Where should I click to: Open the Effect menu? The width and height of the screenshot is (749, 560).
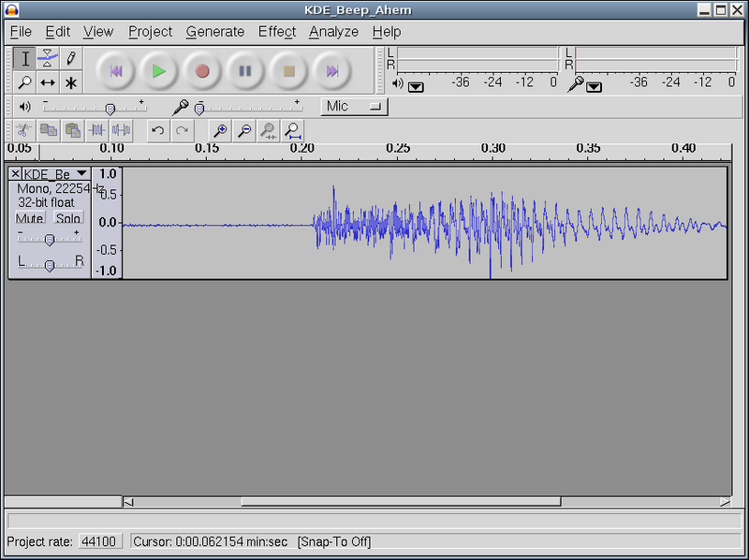(276, 31)
